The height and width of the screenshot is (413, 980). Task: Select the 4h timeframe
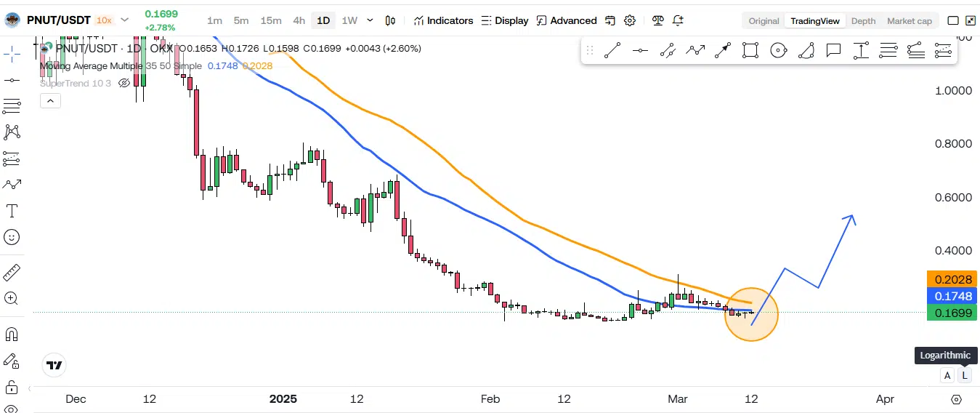tap(299, 20)
